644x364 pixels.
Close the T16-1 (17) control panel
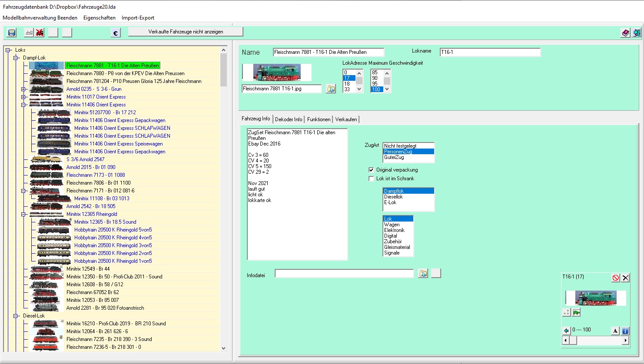tap(625, 278)
